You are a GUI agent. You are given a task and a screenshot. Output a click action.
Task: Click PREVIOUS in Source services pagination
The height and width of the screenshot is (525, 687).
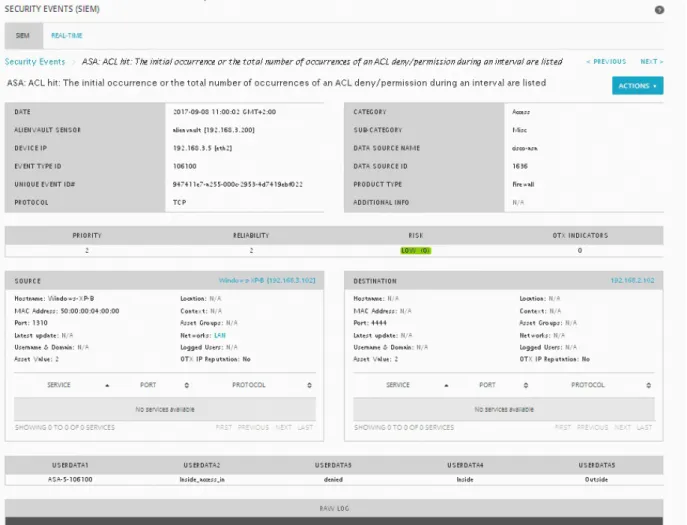[x=253, y=427]
